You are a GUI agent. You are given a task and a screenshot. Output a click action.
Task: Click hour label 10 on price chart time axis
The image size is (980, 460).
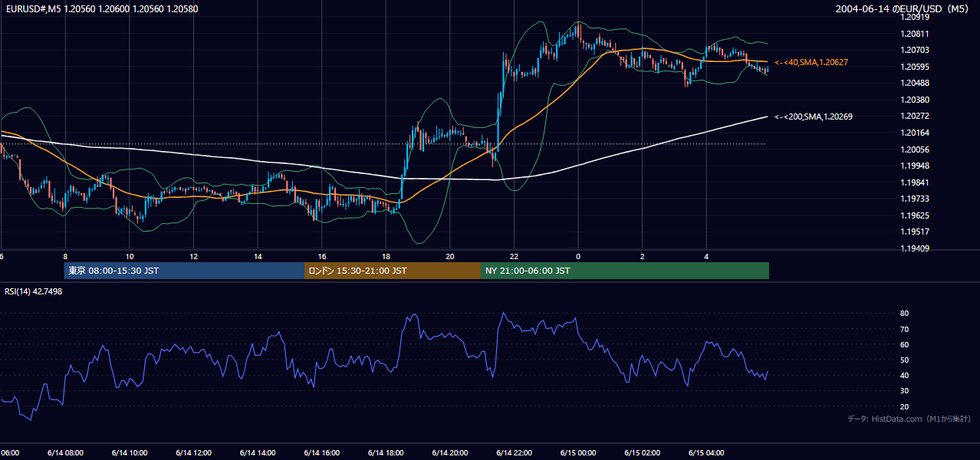pyautogui.click(x=130, y=256)
